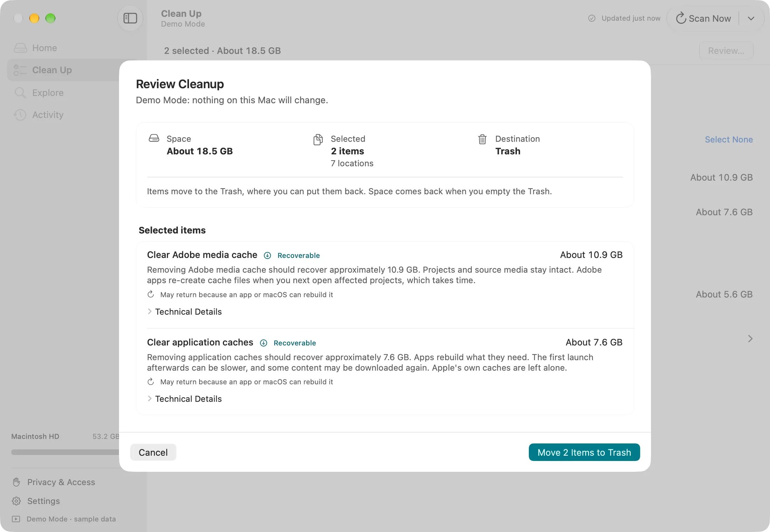This screenshot has height=532, width=770.
Task: Click the Clean Up checklist icon
Action: coord(20,70)
